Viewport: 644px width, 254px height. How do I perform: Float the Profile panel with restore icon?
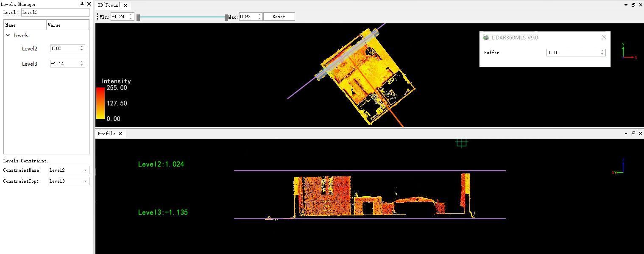click(x=633, y=134)
